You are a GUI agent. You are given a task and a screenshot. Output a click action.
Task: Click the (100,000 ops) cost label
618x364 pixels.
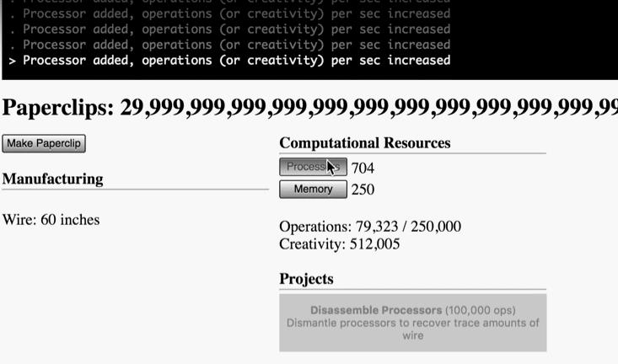[480, 310]
